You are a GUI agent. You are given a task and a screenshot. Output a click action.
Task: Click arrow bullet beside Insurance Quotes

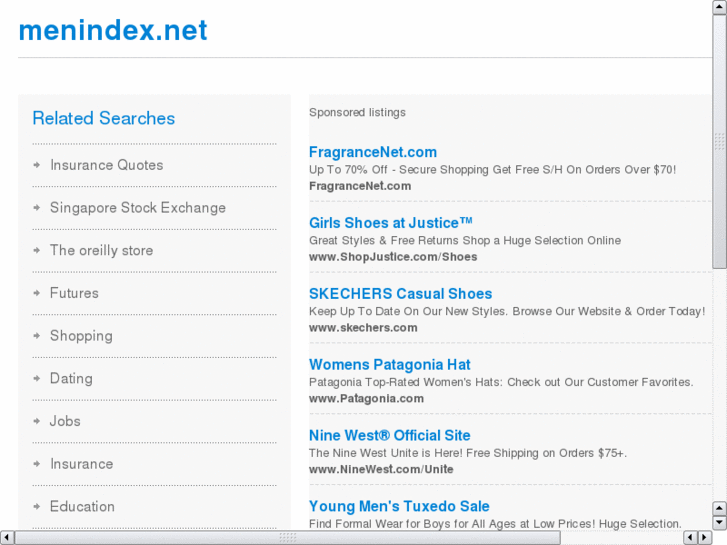pyautogui.click(x=37, y=165)
